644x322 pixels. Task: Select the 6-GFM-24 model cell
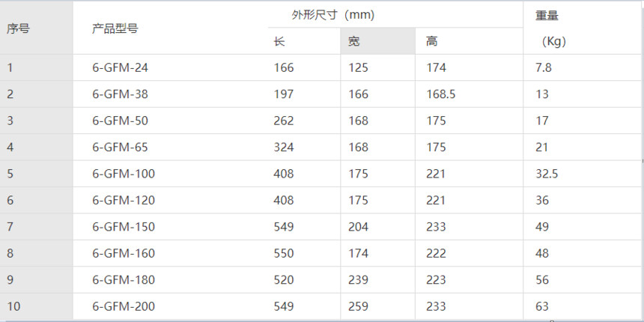pyautogui.click(x=121, y=68)
